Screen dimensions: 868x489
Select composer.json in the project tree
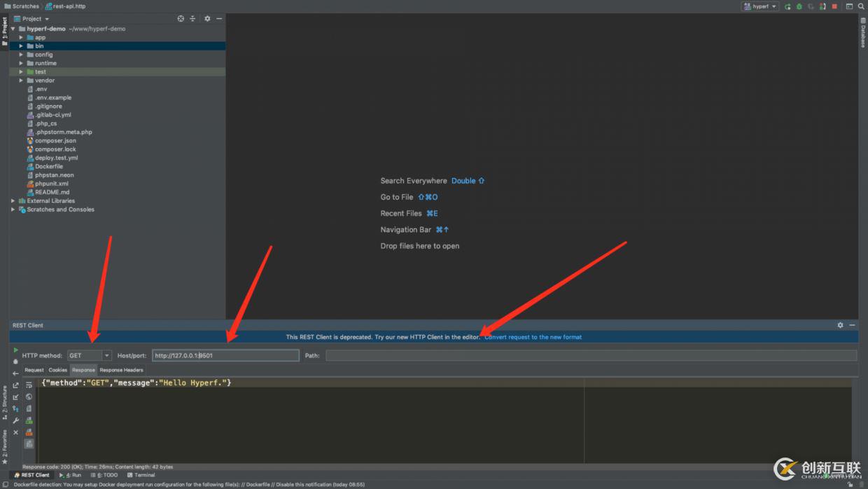[x=55, y=141]
